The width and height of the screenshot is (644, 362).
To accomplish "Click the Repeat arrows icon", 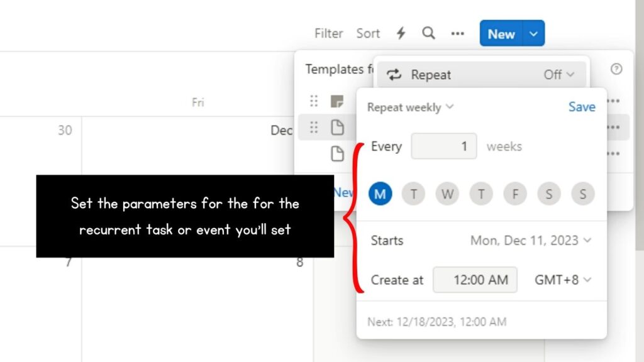I will [394, 74].
